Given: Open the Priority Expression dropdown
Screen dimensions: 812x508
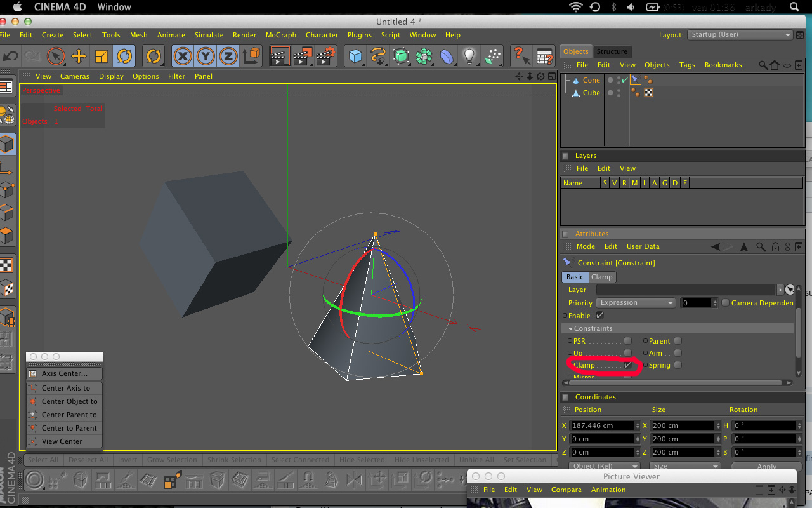Looking at the screenshot, I should tap(636, 303).
